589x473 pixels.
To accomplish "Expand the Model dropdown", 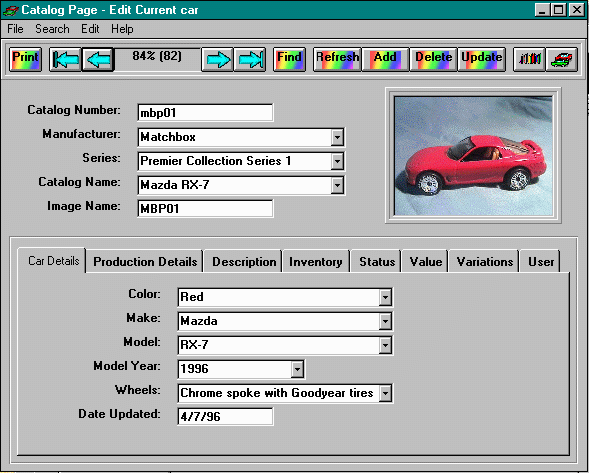I will 385,346.
